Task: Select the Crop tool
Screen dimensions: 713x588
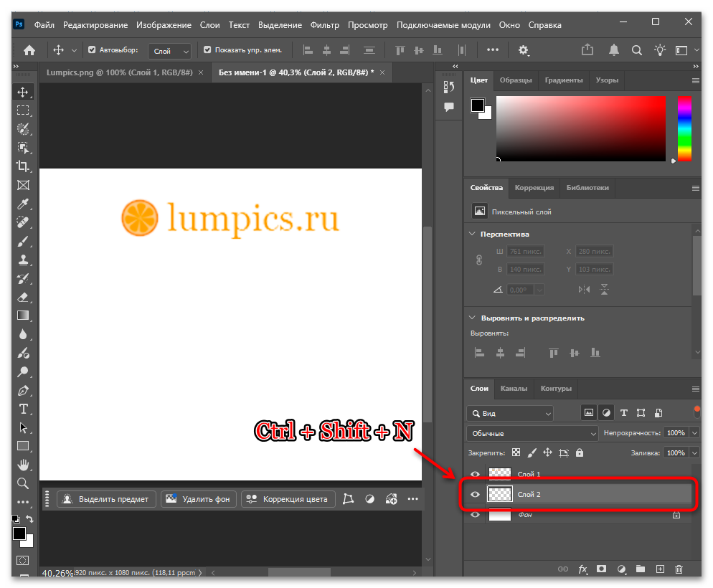Action: (x=23, y=166)
